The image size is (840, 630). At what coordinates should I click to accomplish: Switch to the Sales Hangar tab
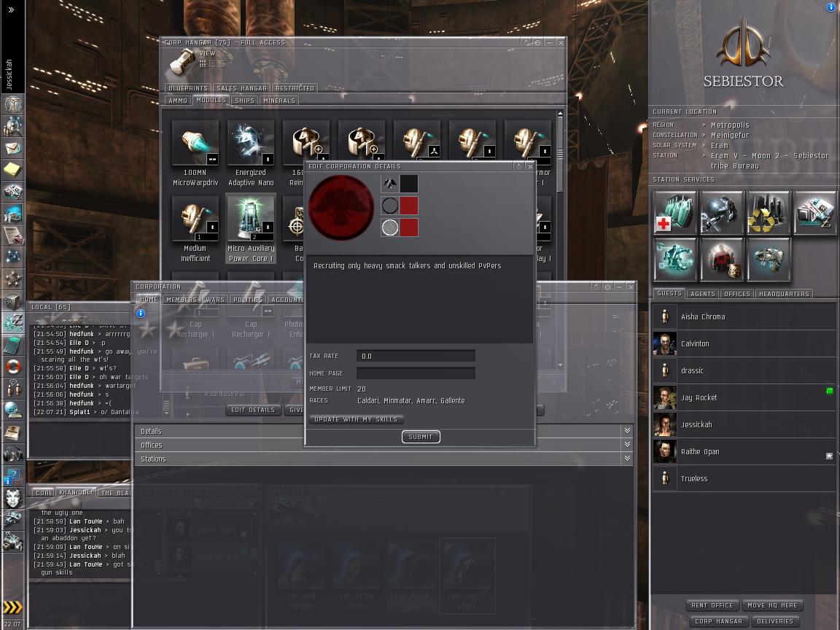coord(241,87)
